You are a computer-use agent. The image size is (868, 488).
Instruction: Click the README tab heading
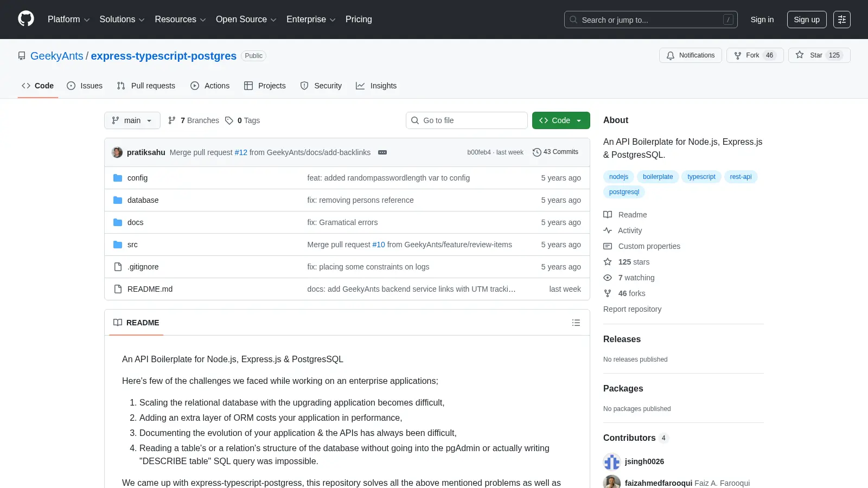[136, 323]
